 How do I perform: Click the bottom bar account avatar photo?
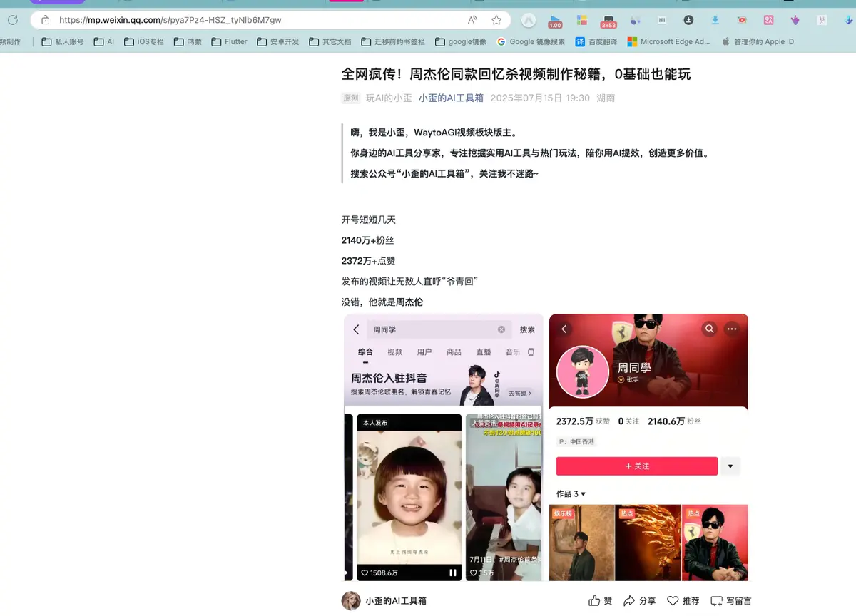pos(351,601)
